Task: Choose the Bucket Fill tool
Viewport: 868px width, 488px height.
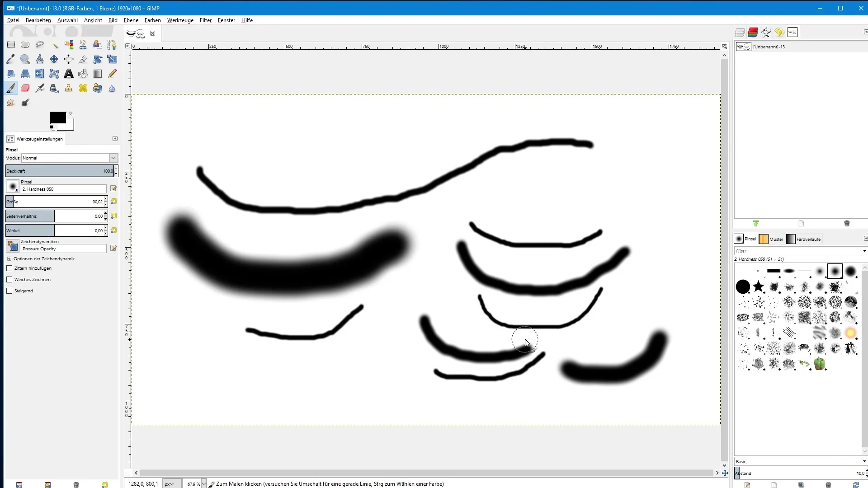Action: pyautogui.click(x=83, y=74)
